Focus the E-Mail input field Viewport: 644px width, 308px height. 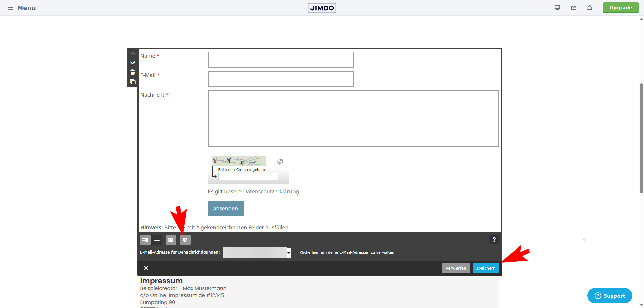(280, 79)
